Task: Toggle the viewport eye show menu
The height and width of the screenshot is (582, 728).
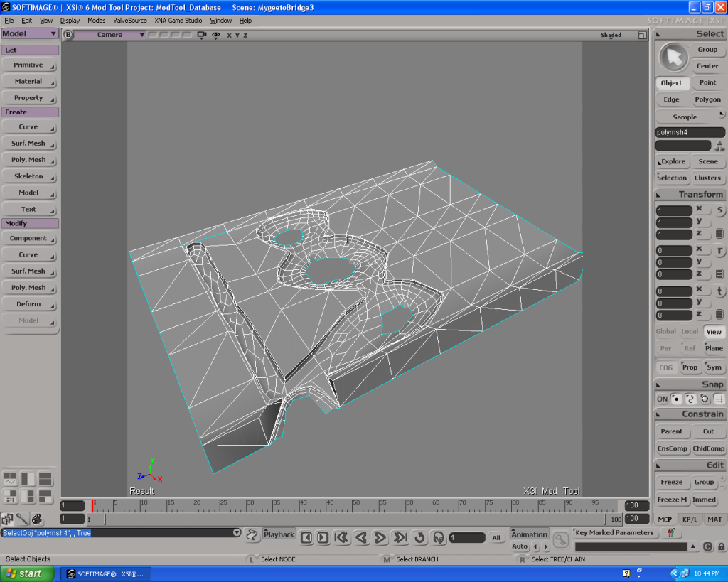Action: click(216, 35)
